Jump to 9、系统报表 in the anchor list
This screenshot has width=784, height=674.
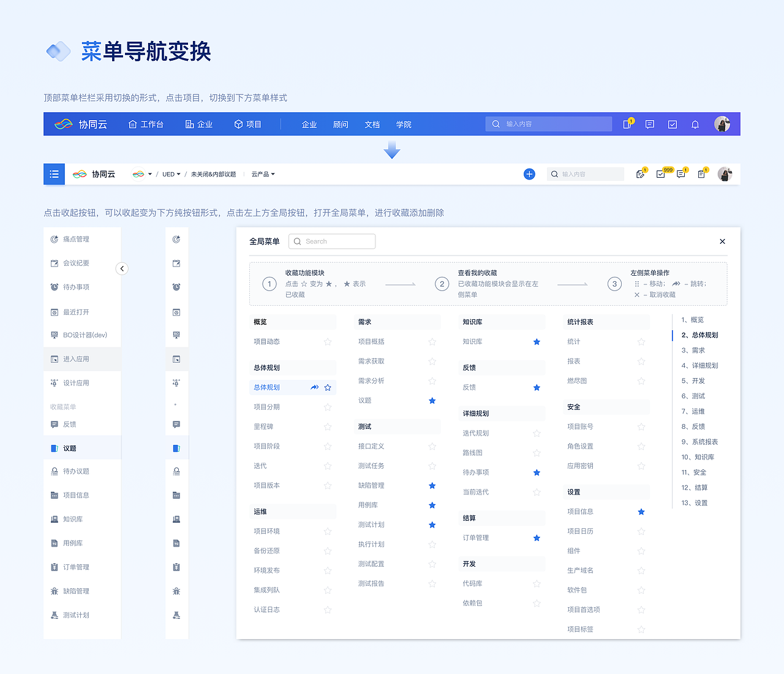coord(699,442)
